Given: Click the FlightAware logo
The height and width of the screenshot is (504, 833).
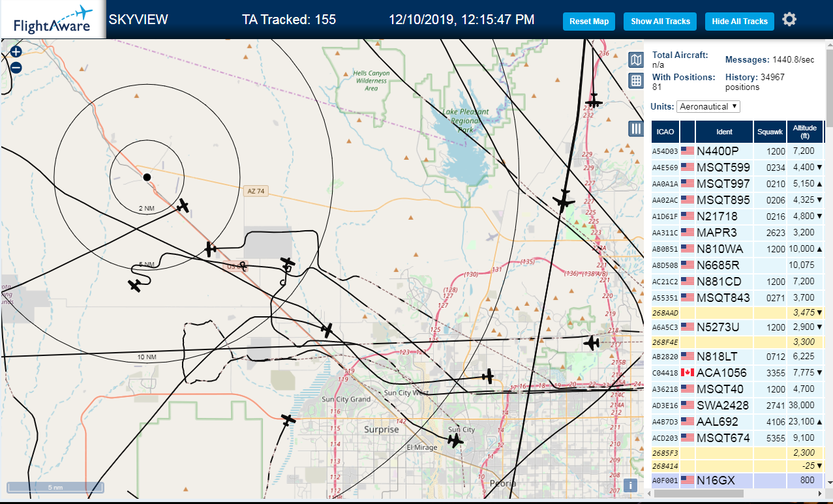Looking at the screenshot, I should [x=53, y=20].
